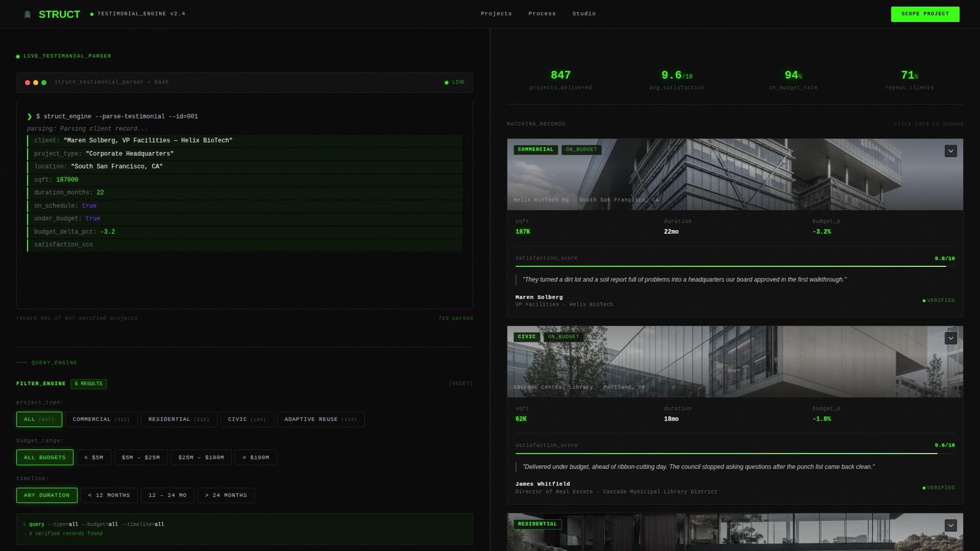
Task: Expand the Cascade Central Library card chevron
Action: coord(950,338)
